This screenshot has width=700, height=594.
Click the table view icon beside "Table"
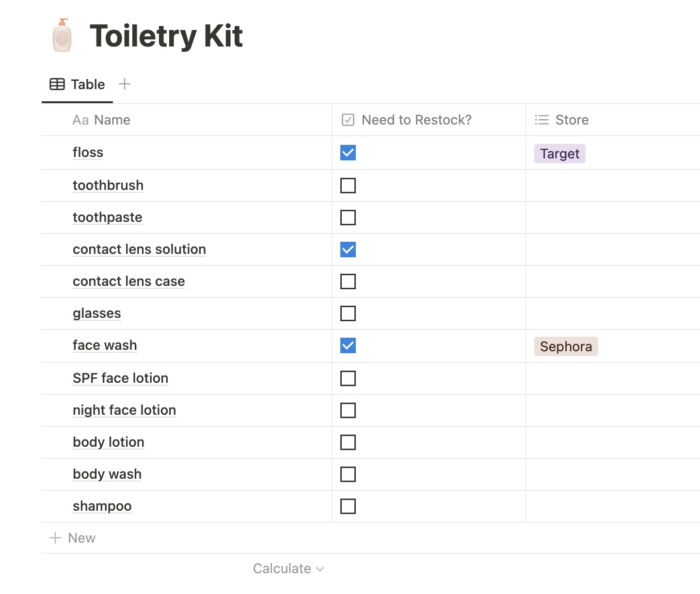(x=57, y=84)
